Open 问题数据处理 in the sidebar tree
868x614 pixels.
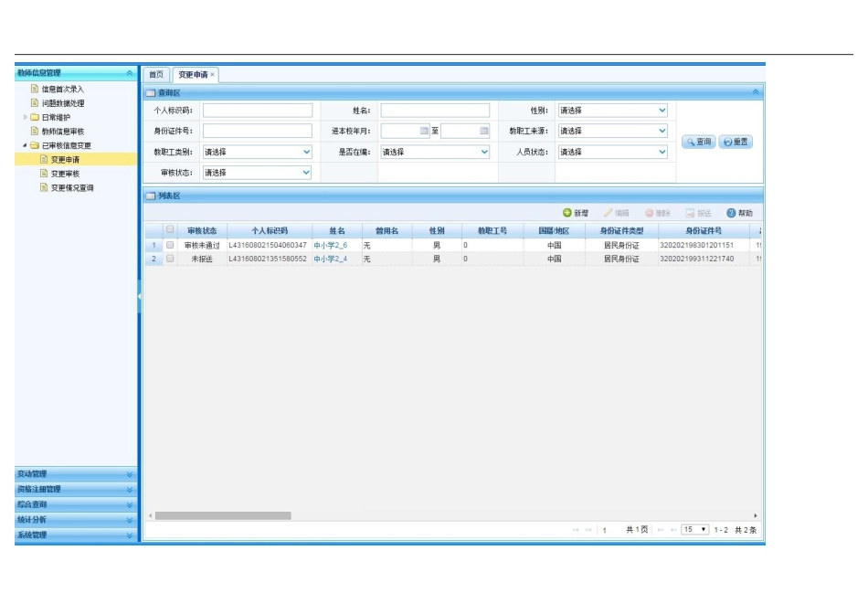click(x=62, y=103)
